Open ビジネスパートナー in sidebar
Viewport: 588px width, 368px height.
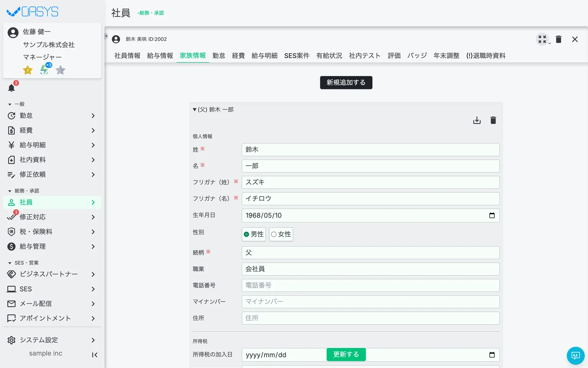point(52,274)
